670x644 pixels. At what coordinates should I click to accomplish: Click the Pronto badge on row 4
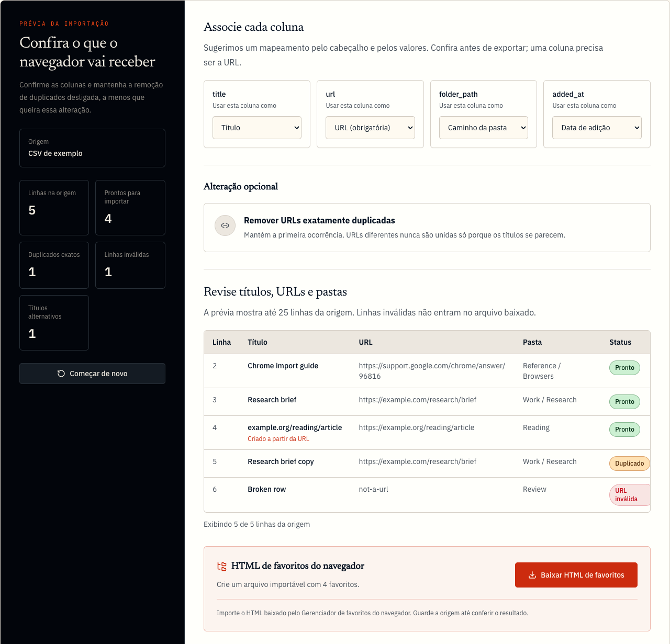coord(624,430)
